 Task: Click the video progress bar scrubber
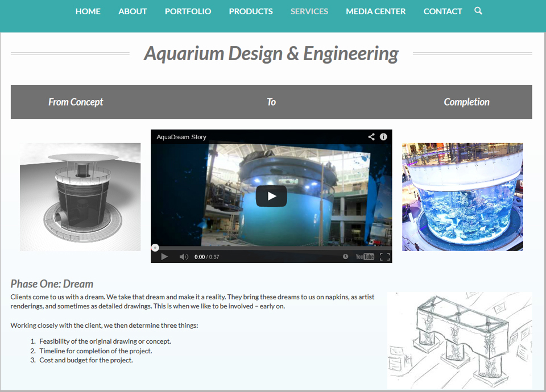[x=155, y=248]
